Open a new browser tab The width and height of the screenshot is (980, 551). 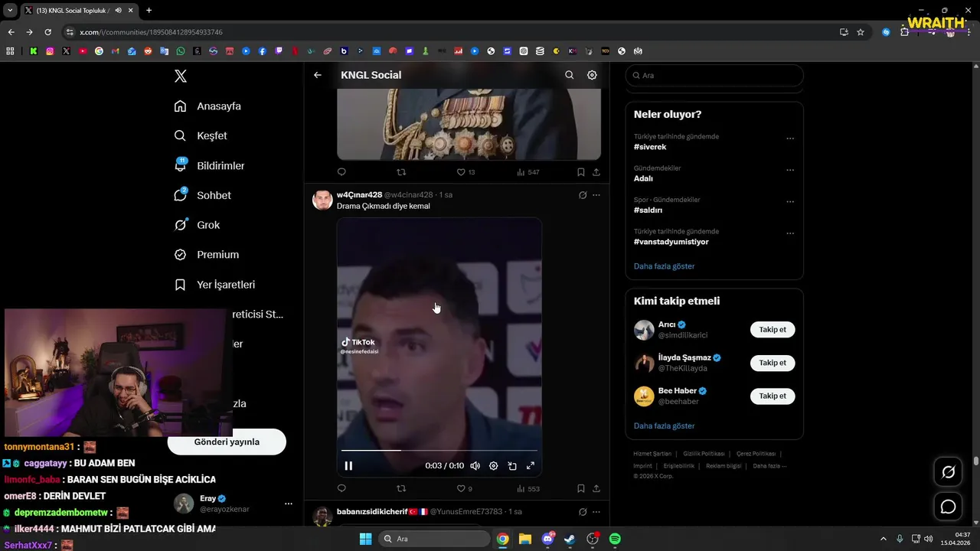pyautogui.click(x=149, y=11)
